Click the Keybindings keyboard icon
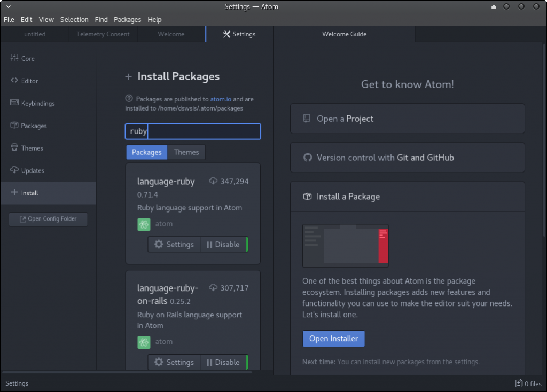Screen dimensions: 547x392 coord(14,103)
